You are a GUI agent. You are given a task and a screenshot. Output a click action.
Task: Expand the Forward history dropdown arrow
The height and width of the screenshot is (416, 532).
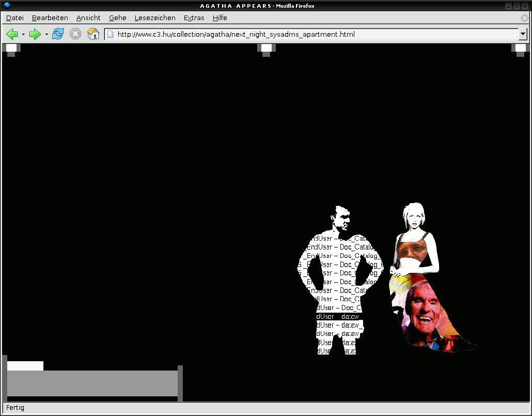point(46,34)
